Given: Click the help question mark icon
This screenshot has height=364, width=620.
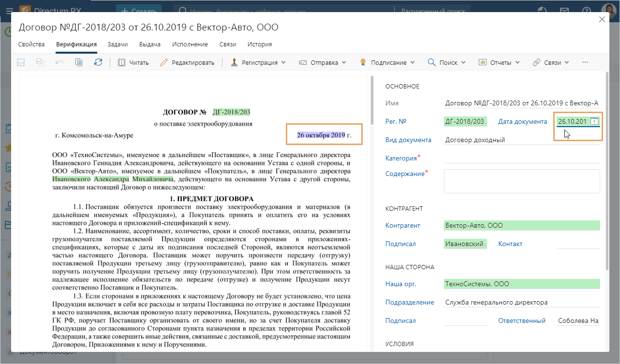Looking at the screenshot, I should click(x=586, y=11).
